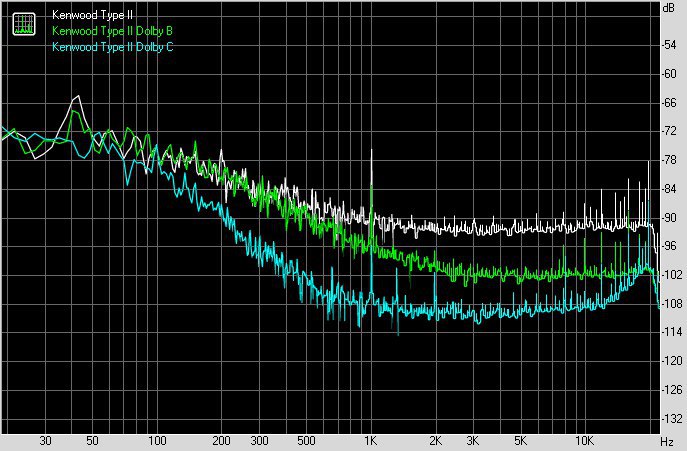Select the green "Kenwood Type II Dolby B" legend entry
The image size is (687, 451).
(x=113, y=31)
